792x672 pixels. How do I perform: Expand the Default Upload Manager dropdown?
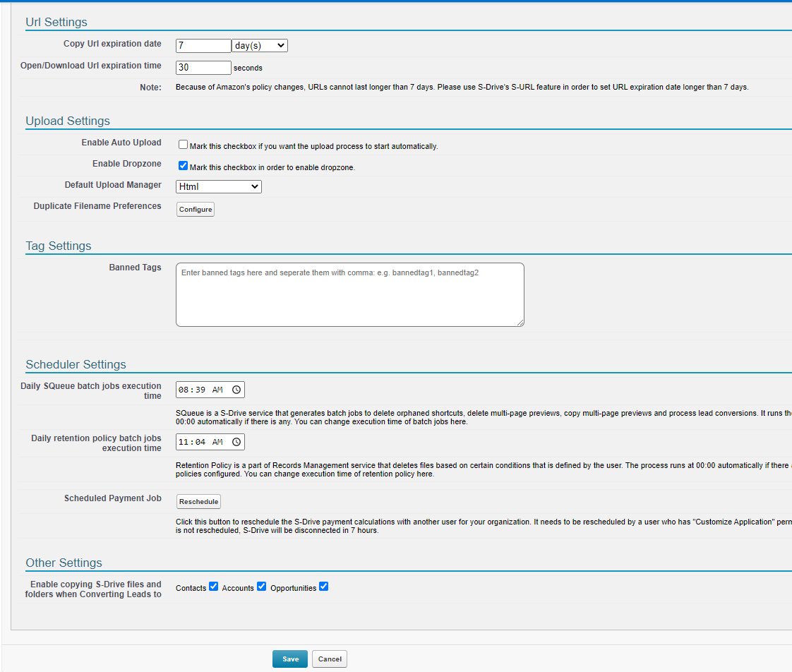coord(218,186)
